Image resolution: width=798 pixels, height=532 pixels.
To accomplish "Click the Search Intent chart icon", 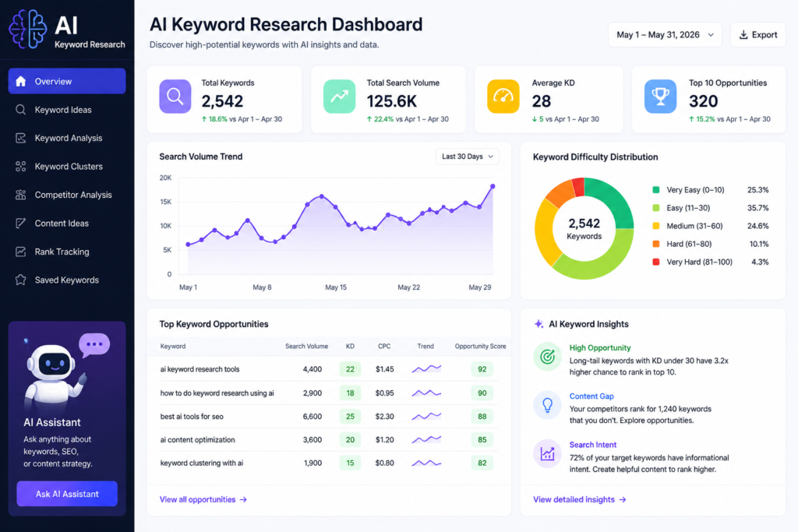I will click(547, 453).
